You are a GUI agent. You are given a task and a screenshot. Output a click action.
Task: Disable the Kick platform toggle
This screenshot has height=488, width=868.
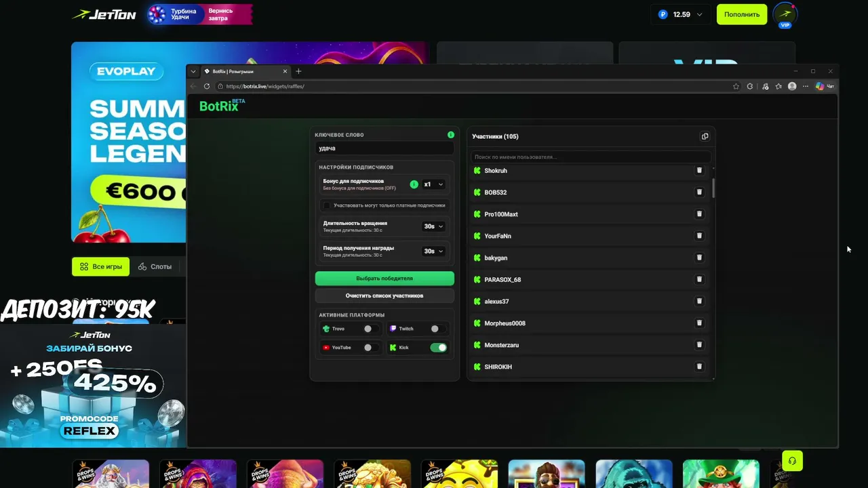click(x=438, y=348)
